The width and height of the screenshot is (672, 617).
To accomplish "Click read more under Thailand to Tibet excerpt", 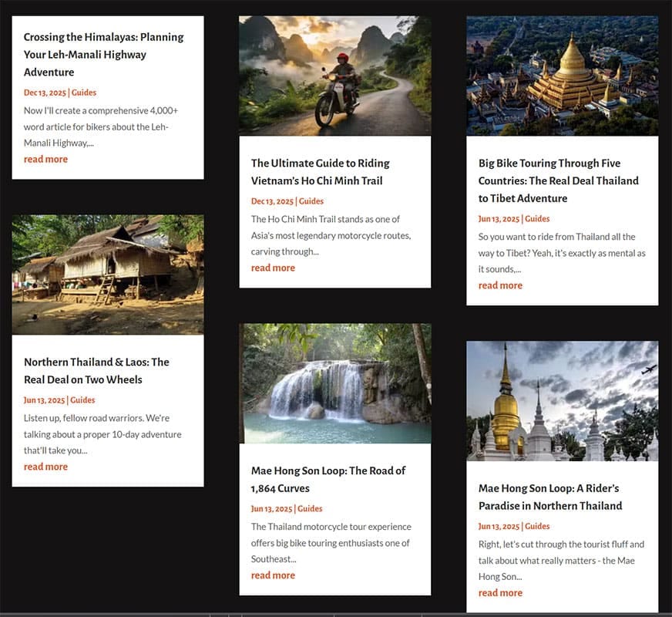I will coord(500,285).
